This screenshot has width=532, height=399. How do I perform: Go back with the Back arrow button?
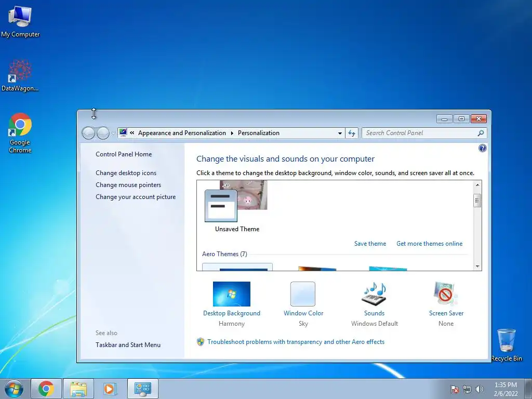click(x=88, y=133)
